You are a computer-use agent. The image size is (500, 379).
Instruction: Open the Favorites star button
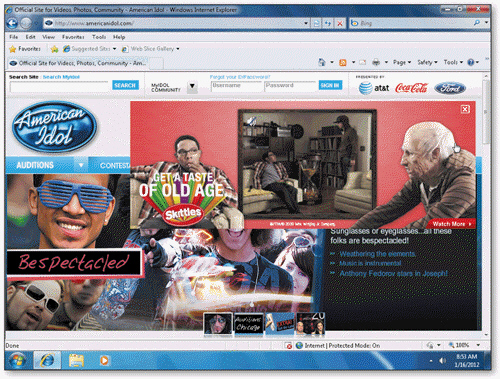(25, 49)
